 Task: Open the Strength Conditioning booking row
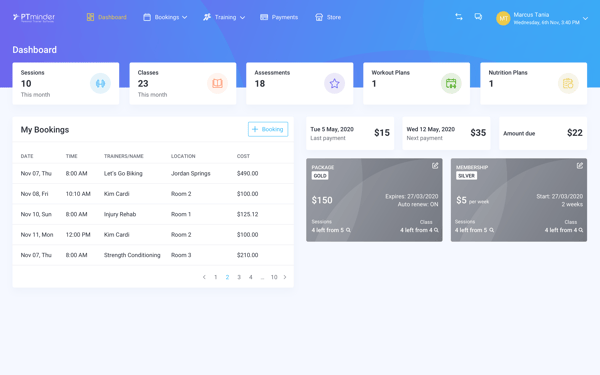point(153,255)
